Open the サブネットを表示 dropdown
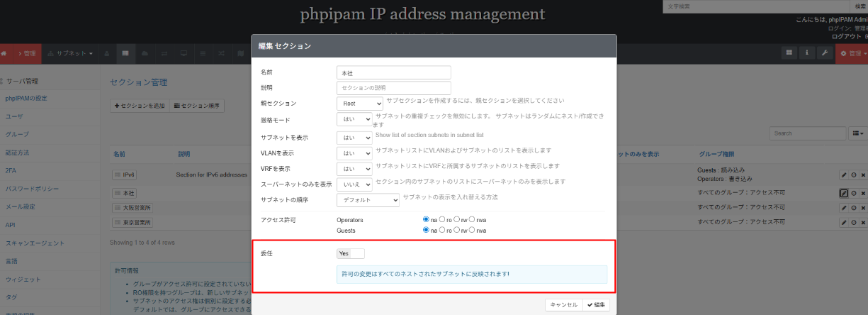 pyautogui.click(x=354, y=137)
